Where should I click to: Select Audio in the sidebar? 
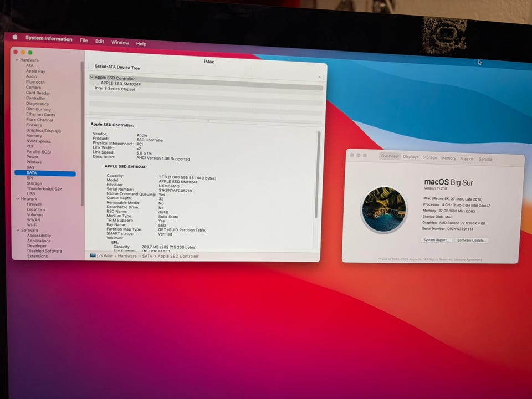coord(32,76)
